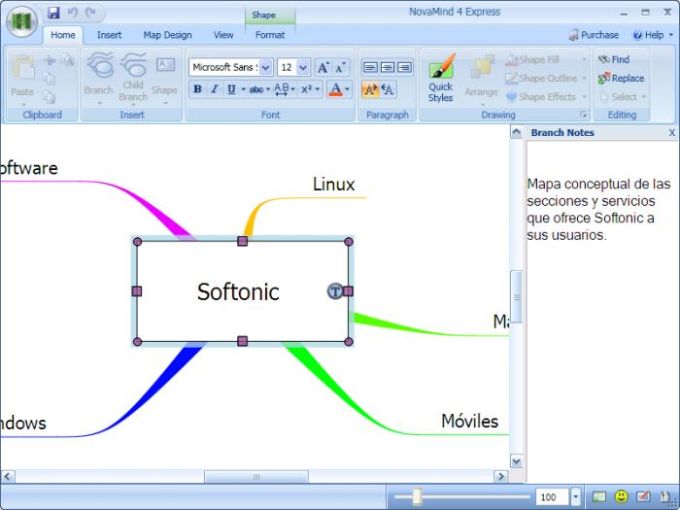Image resolution: width=680 pixels, height=510 pixels.
Task: Click the Save icon in quick access toolbar
Action: pyautogui.click(x=53, y=12)
